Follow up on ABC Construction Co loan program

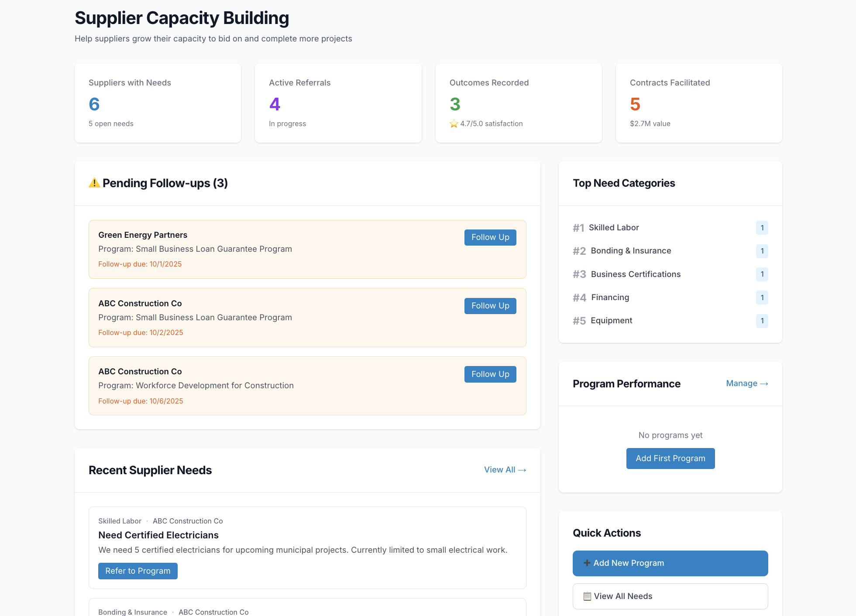pyautogui.click(x=490, y=306)
